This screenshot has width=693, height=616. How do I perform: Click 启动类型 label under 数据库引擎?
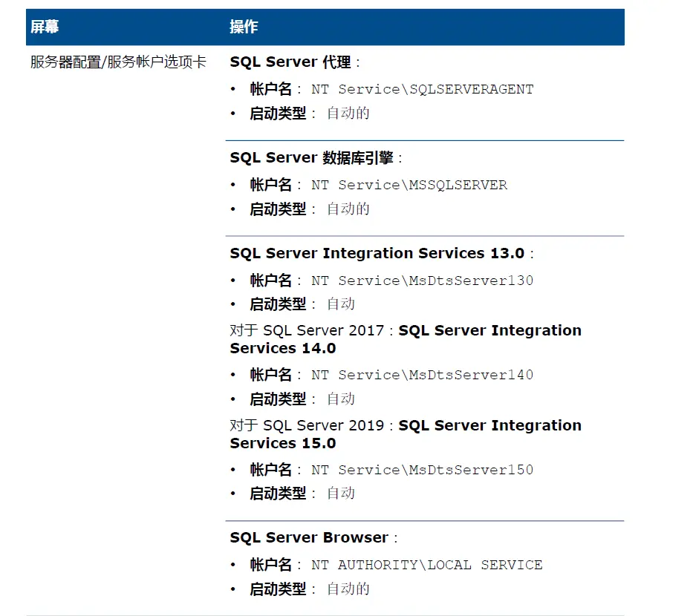pos(278,209)
